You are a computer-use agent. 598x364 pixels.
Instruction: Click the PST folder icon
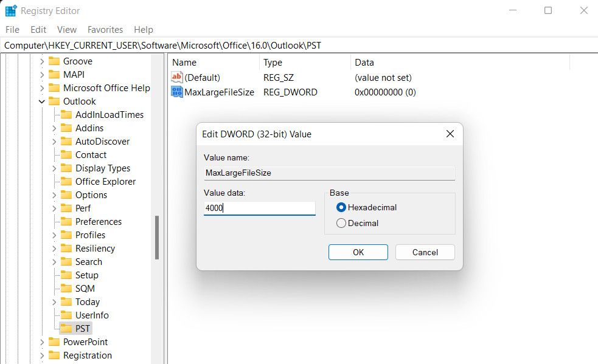pyautogui.click(x=66, y=328)
